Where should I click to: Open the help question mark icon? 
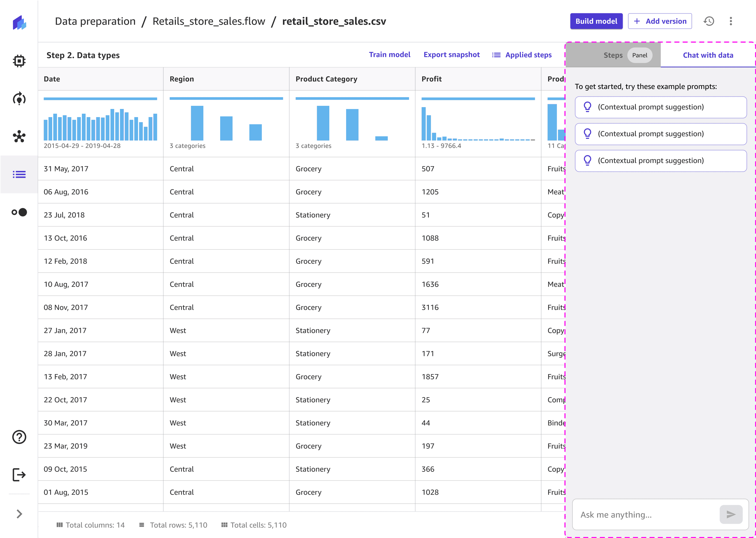[x=19, y=437]
